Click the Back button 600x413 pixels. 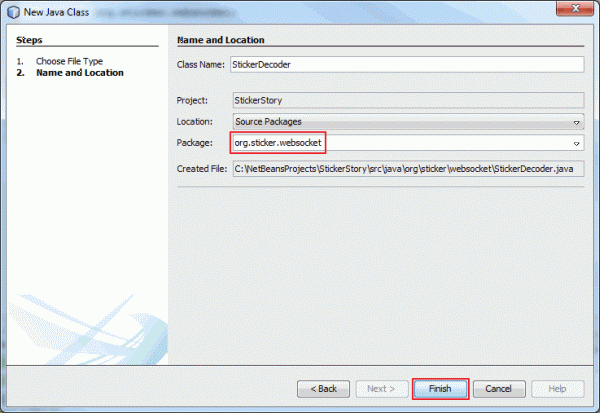click(323, 389)
